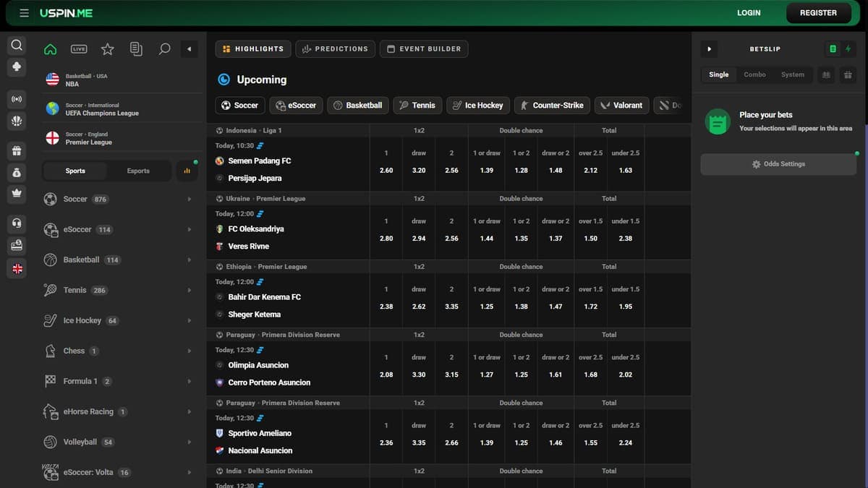
Task: Filter upcoming events by Valorant chip
Action: (621, 106)
